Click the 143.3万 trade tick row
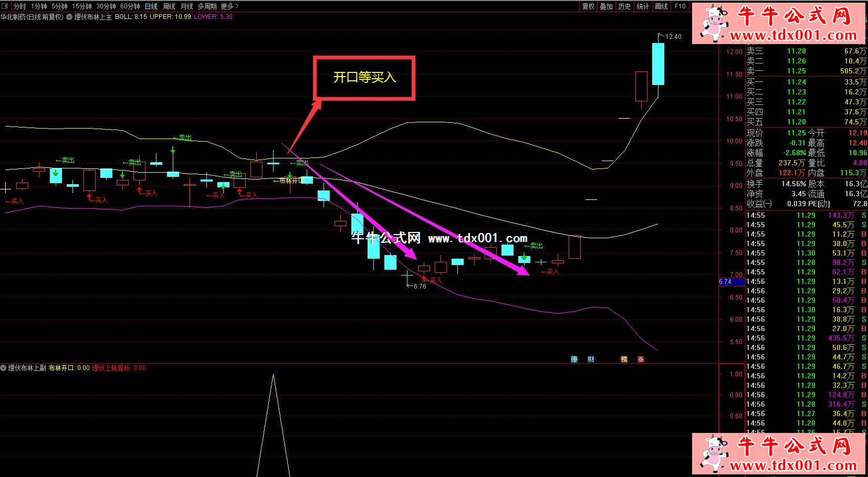868x477 pixels. pyautogui.click(x=806, y=215)
